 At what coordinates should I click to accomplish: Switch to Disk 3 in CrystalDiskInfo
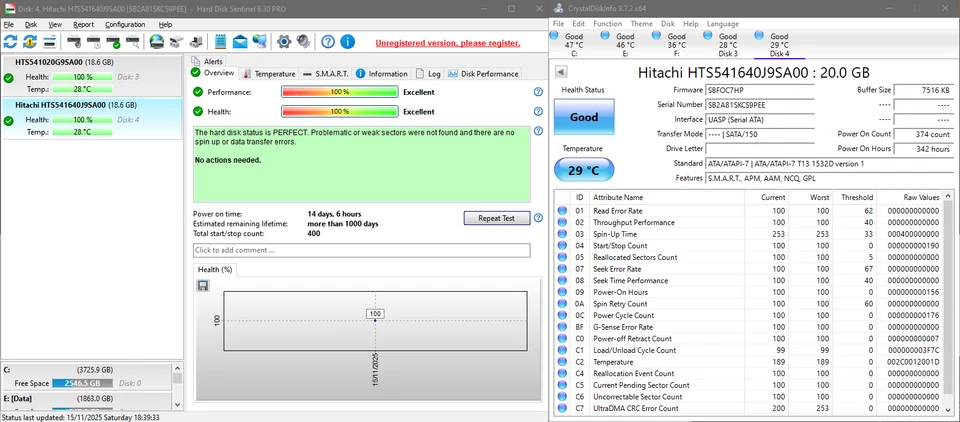tap(728, 43)
